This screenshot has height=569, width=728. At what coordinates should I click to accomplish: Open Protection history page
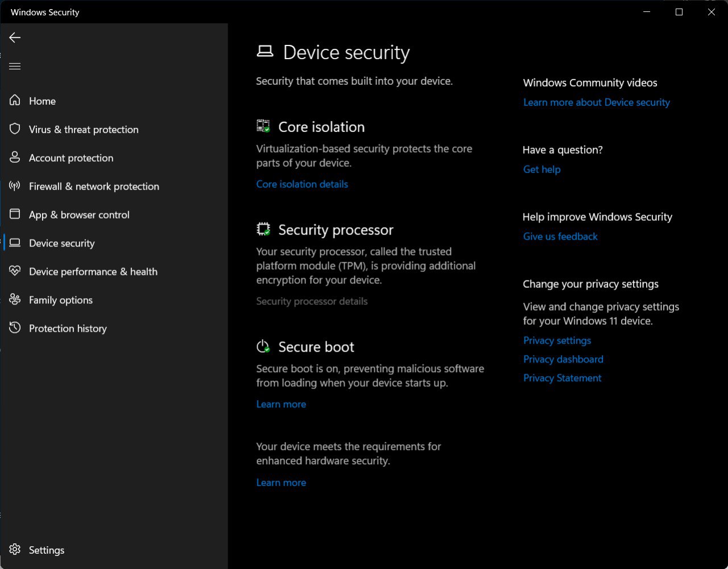[x=68, y=328]
